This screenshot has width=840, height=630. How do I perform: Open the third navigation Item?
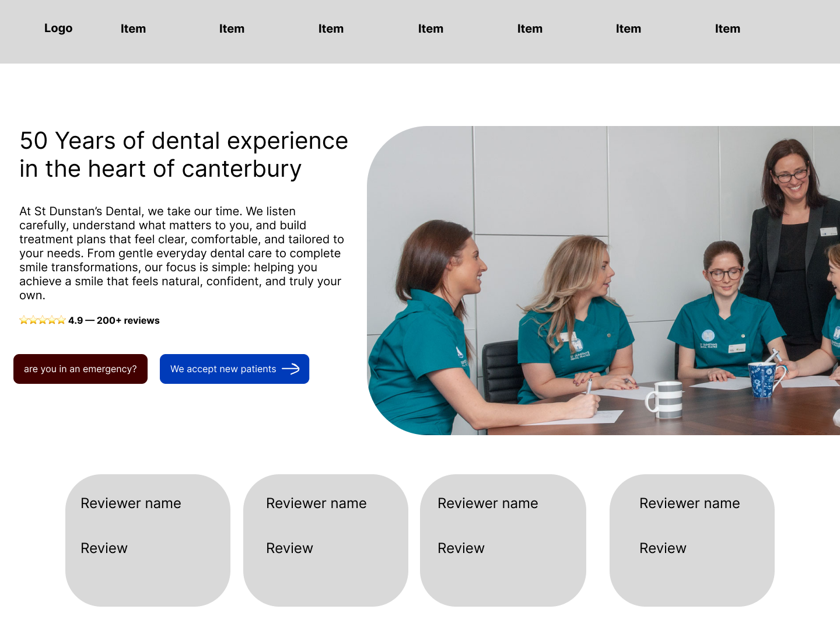tap(331, 29)
